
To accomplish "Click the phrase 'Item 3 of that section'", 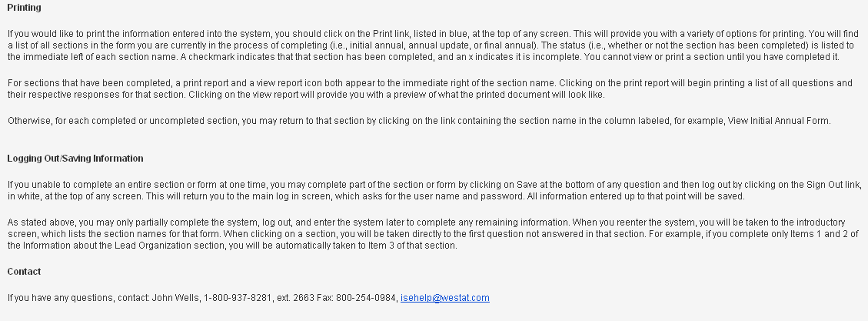I will (x=412, y=246).
